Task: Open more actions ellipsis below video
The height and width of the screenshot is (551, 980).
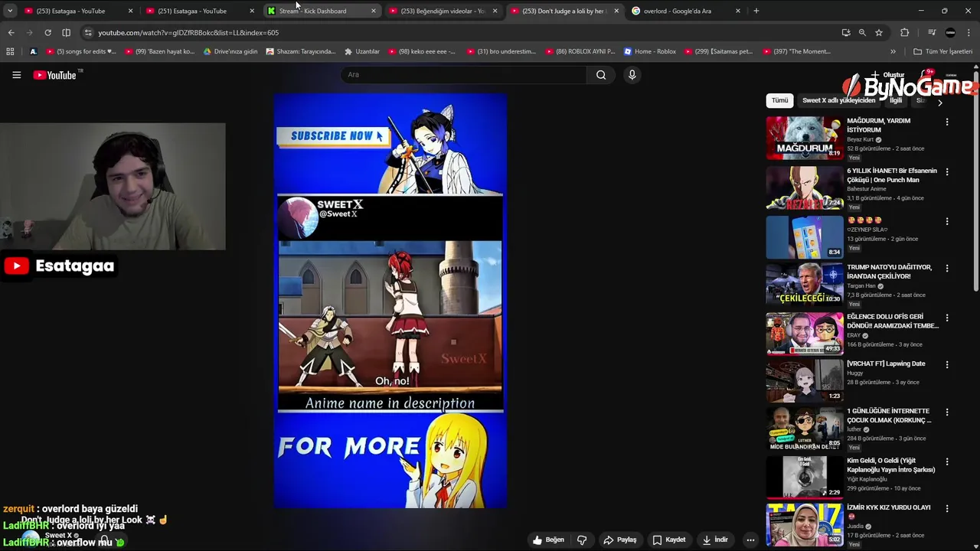Action: coord(750,540)
